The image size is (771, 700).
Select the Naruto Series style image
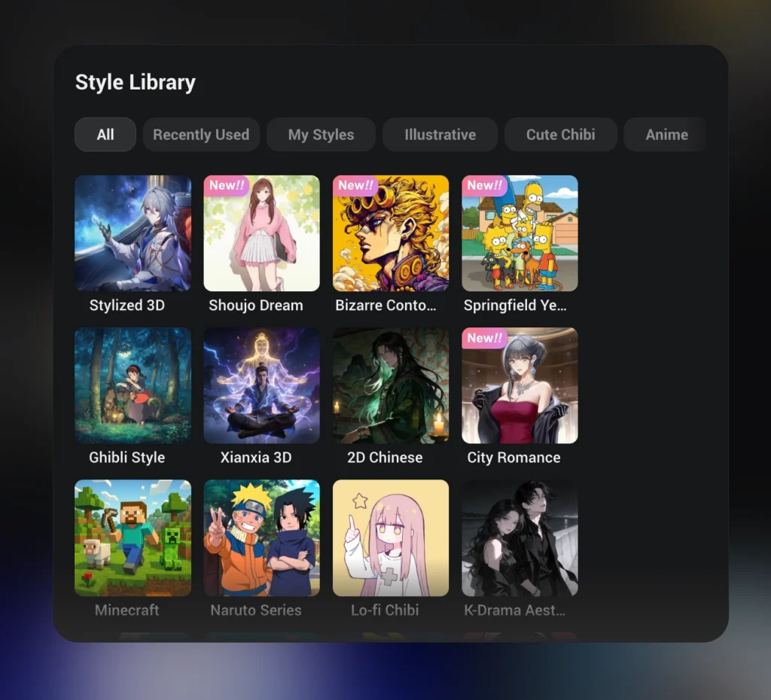(x=261, y=537)
